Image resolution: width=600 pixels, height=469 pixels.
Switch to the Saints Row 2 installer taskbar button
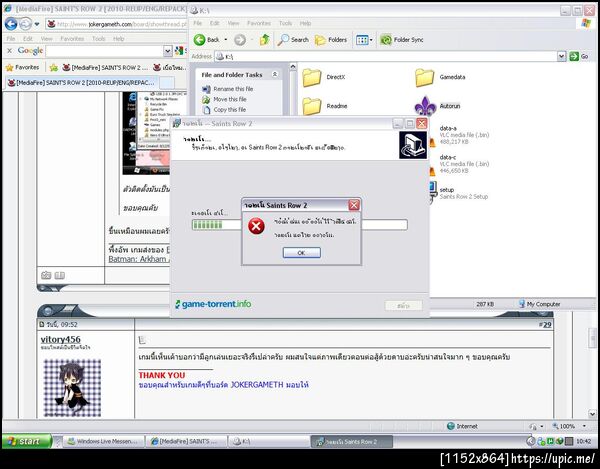point(351,441)
